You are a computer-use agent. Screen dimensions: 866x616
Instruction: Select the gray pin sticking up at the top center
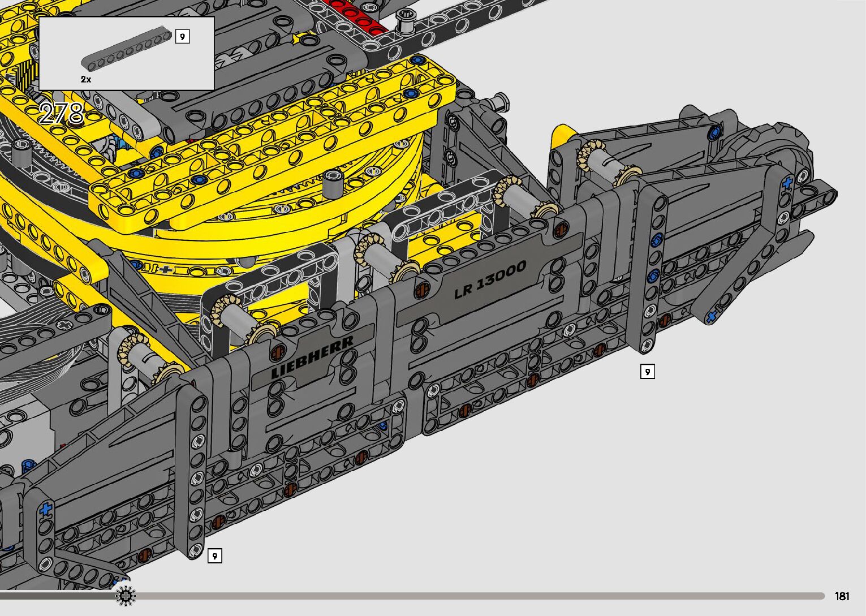404,23
